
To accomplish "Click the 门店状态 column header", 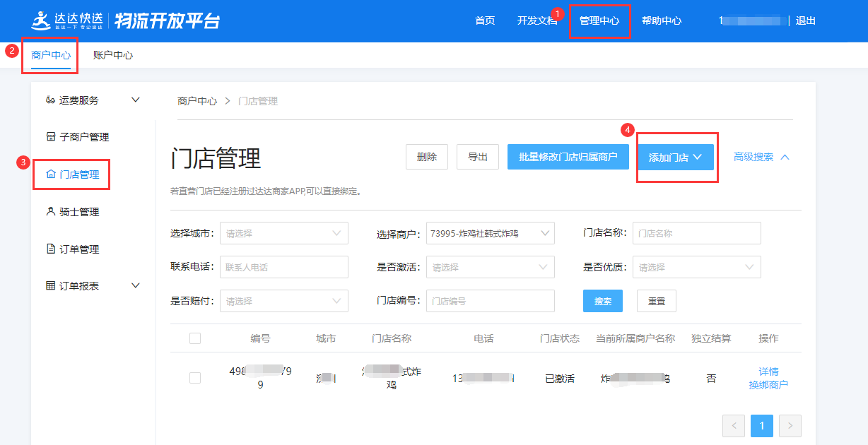I will click(x=560, y=338).
